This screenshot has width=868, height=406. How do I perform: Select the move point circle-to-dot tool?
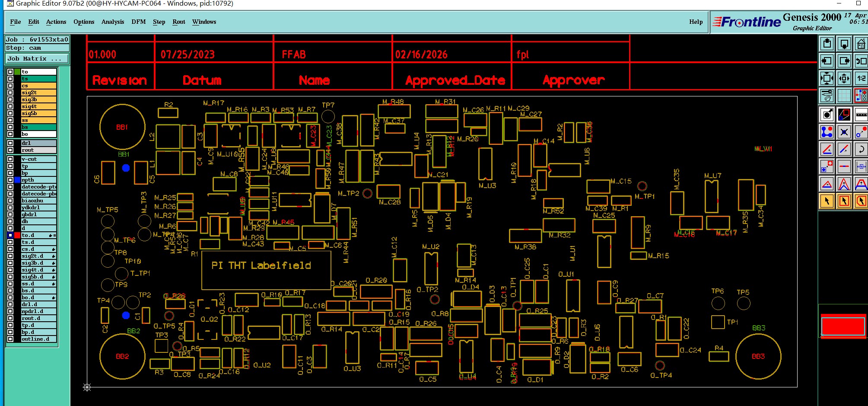861,132
